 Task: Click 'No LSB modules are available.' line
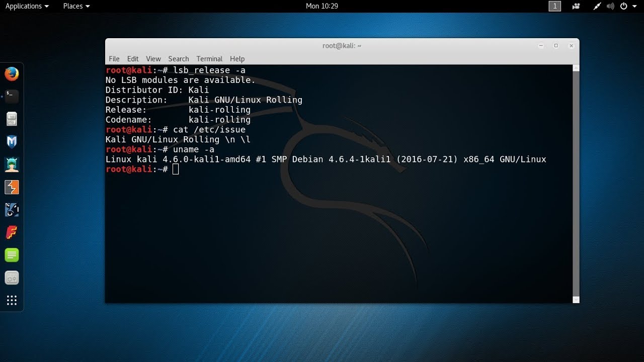click(181, 80)
